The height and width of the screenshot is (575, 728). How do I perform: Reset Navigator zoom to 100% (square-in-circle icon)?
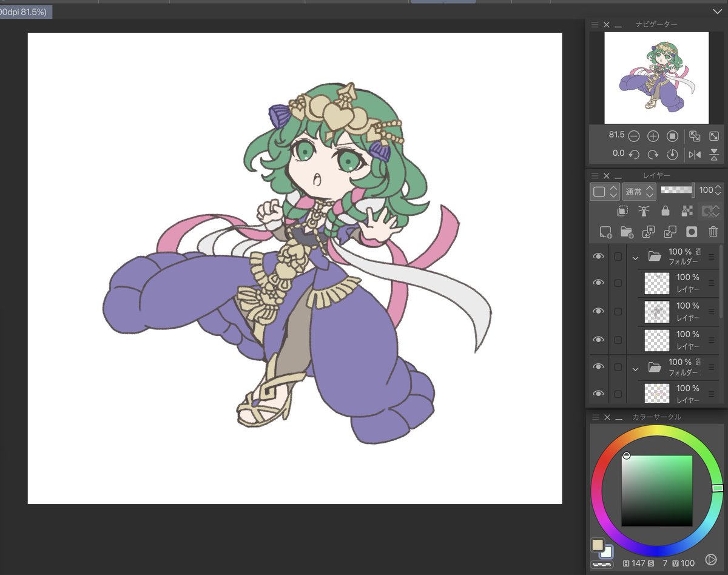672,136
